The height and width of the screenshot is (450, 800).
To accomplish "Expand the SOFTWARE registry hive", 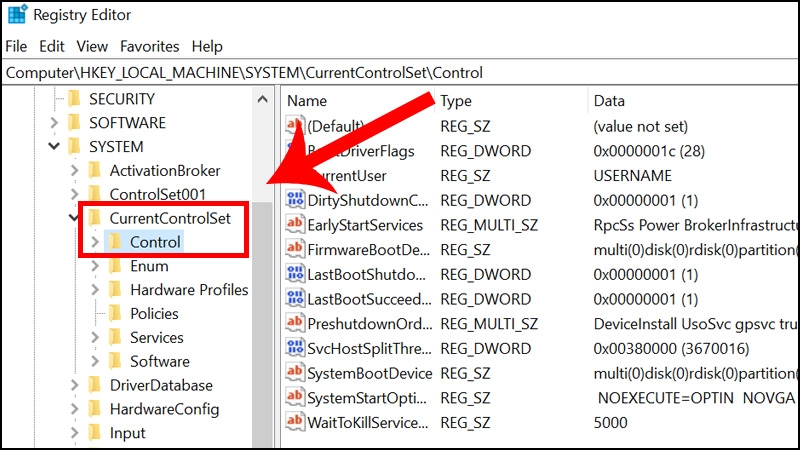I will (54, 122).
